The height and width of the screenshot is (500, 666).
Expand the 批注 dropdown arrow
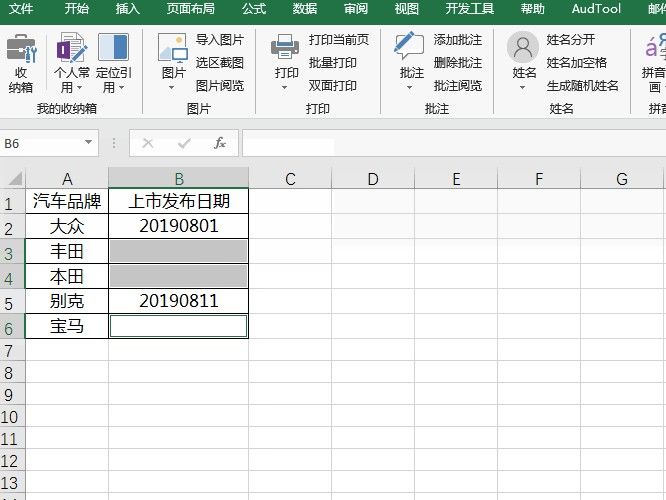pyautogui.click(x=409, y=88)
